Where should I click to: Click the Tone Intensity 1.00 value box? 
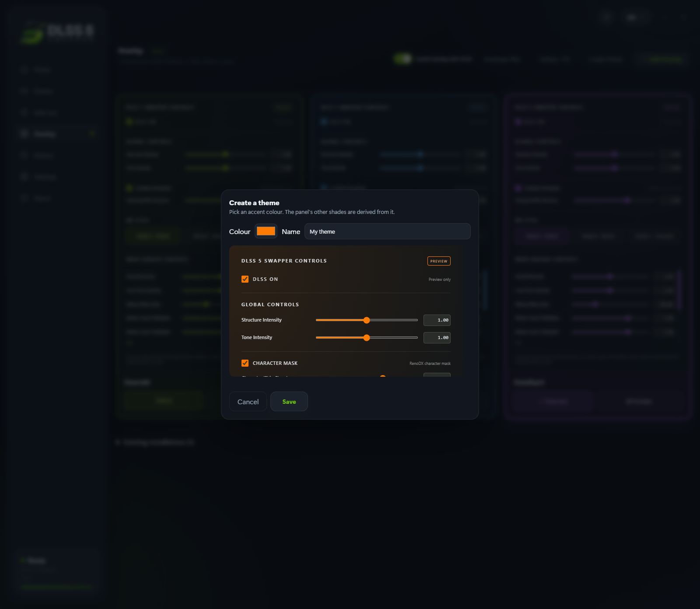point(437,338)
